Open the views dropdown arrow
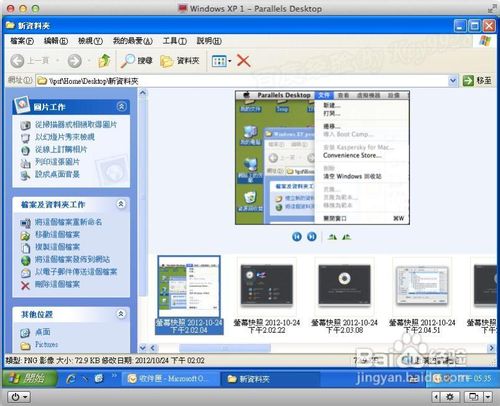Screen dimensions: 500x406 pos(230,61)
